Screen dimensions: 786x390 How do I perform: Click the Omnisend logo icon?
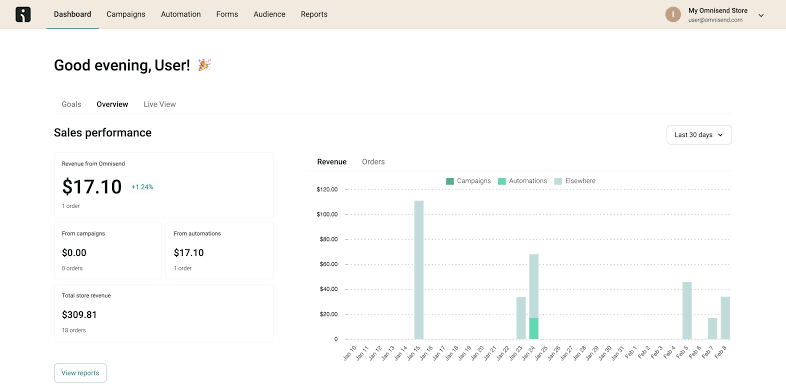pyautogui.click(x=23, y=15)
